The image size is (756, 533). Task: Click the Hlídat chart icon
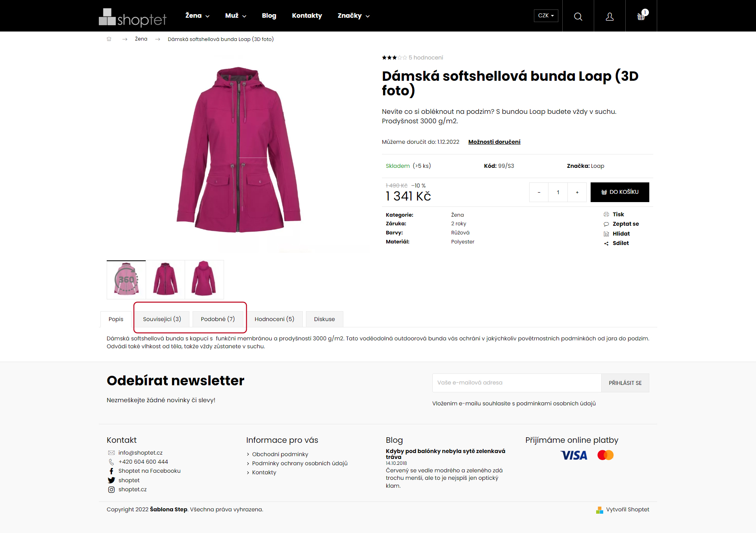606,234
